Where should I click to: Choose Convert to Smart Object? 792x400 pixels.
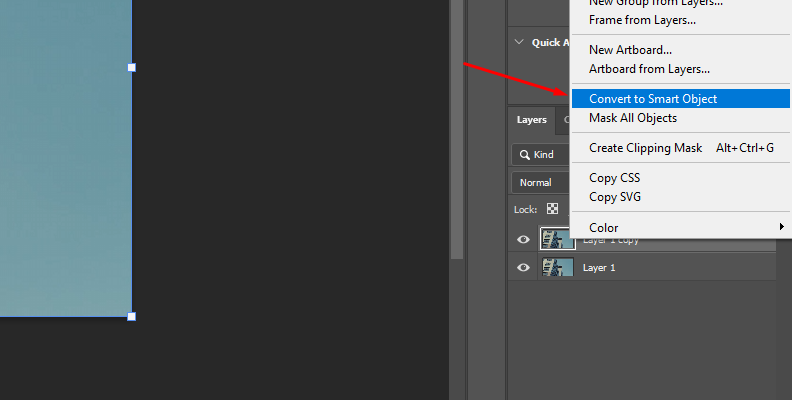[653, 99]
